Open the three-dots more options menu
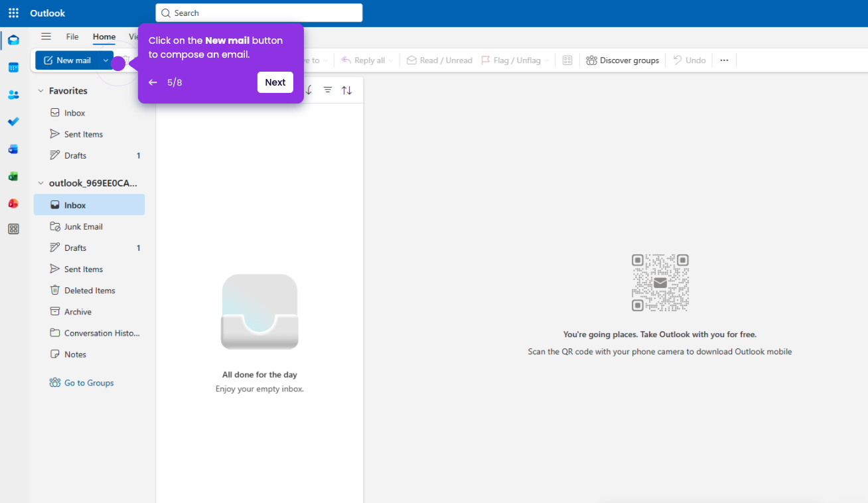868x503 pixels. coord(724,60)
